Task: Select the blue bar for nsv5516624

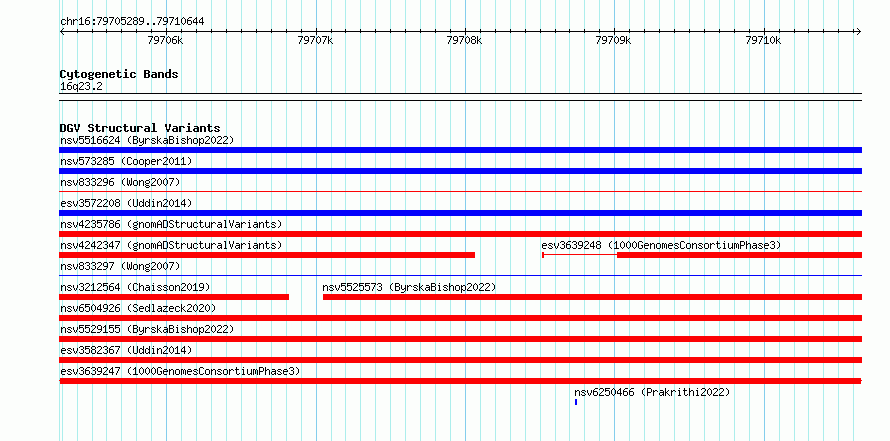Action: [460, 150]
